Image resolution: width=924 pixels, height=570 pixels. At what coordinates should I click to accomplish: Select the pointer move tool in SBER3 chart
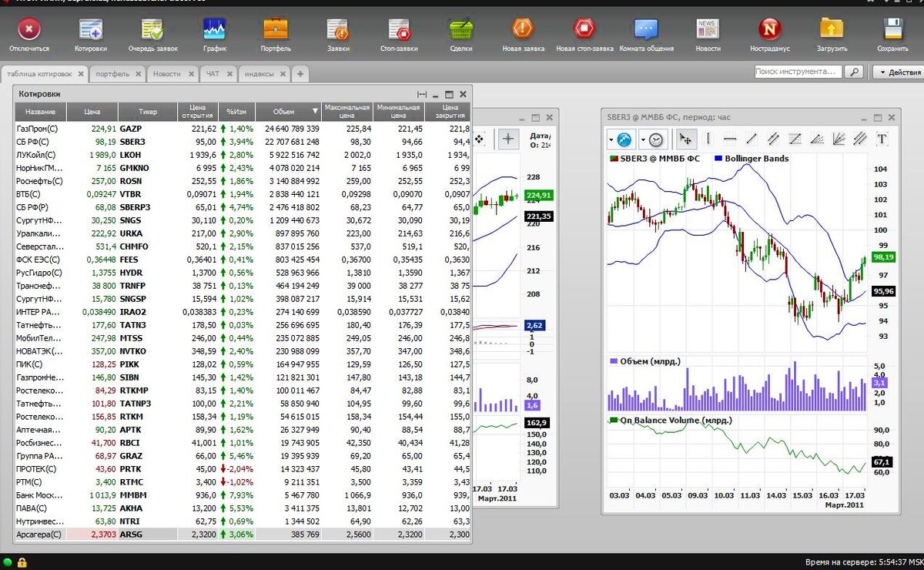pyautogui.click(x=685, y=139)
